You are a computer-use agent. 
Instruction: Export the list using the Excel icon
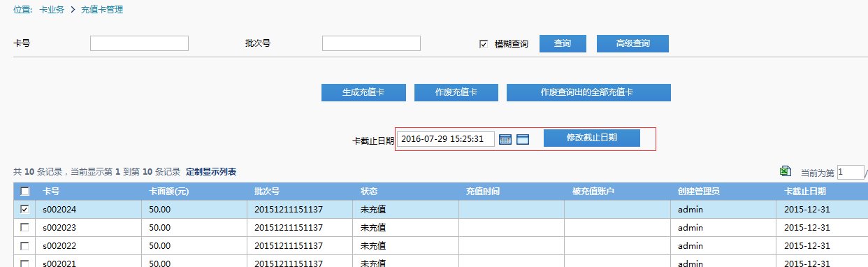pyautogui.click(x=786, y=171)
